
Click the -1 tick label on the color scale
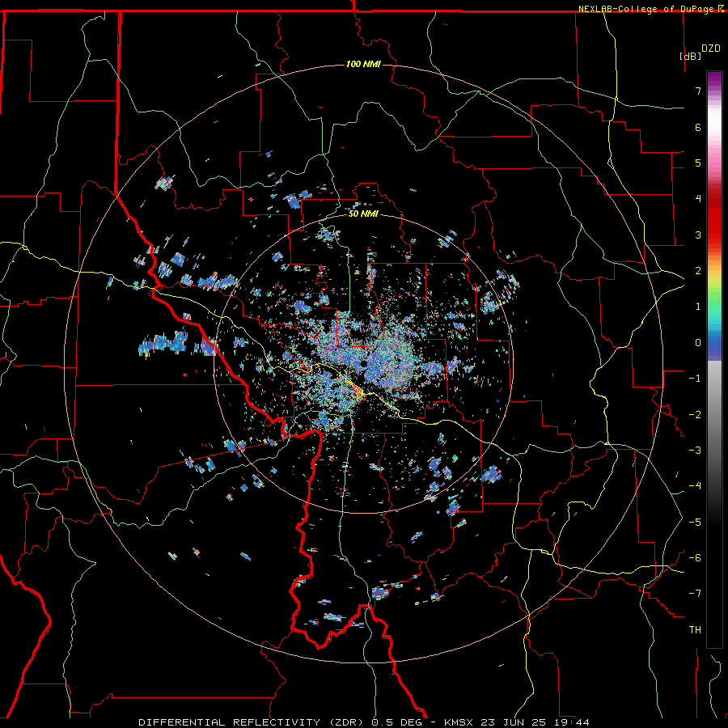pos(695,379)
